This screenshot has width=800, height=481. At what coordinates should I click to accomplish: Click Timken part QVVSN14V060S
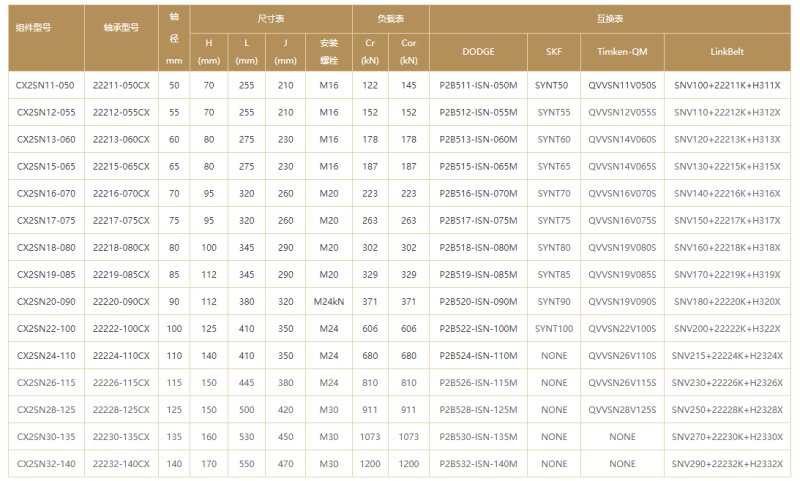pyautogui.click(x=622, y=139)
